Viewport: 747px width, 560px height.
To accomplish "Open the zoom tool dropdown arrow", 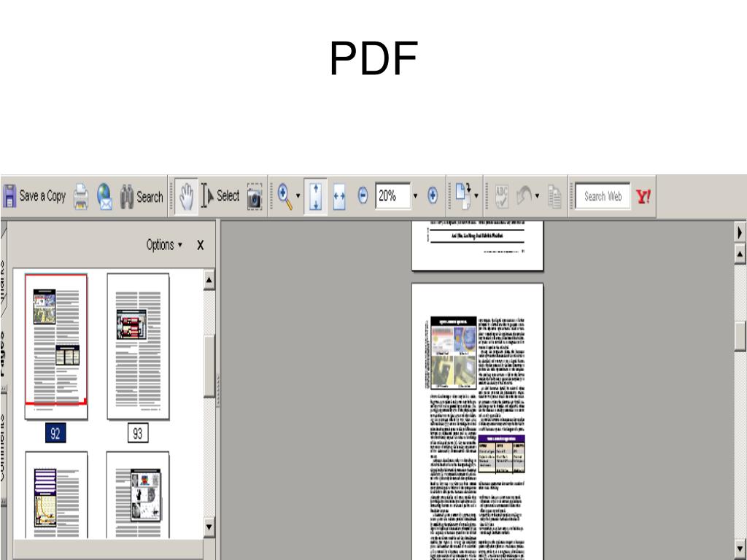I will [298, 195].
